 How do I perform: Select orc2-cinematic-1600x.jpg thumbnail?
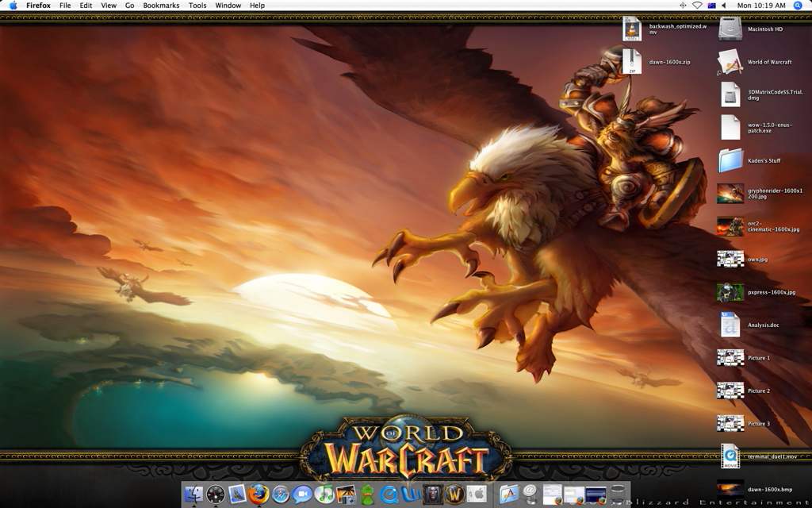(730, 226)
